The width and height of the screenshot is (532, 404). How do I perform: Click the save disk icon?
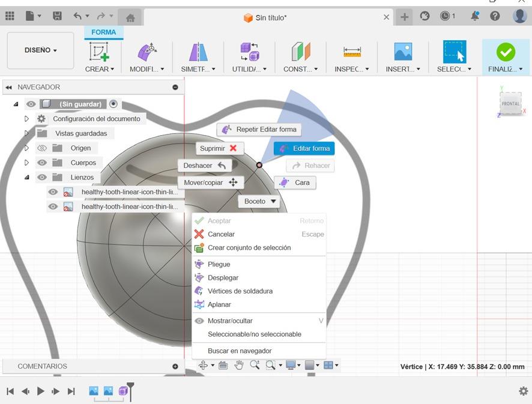tap(57, 16)
